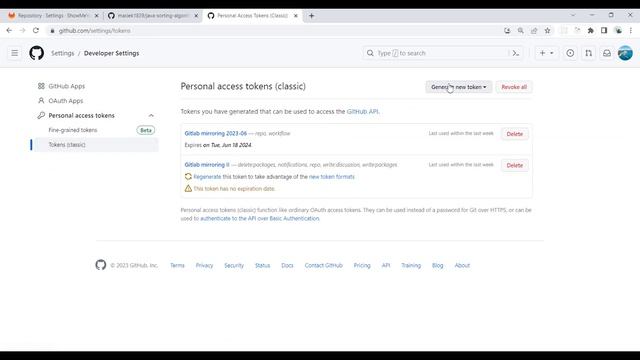Open the command palette icon

pyautogui.click(x=516, y=53)
